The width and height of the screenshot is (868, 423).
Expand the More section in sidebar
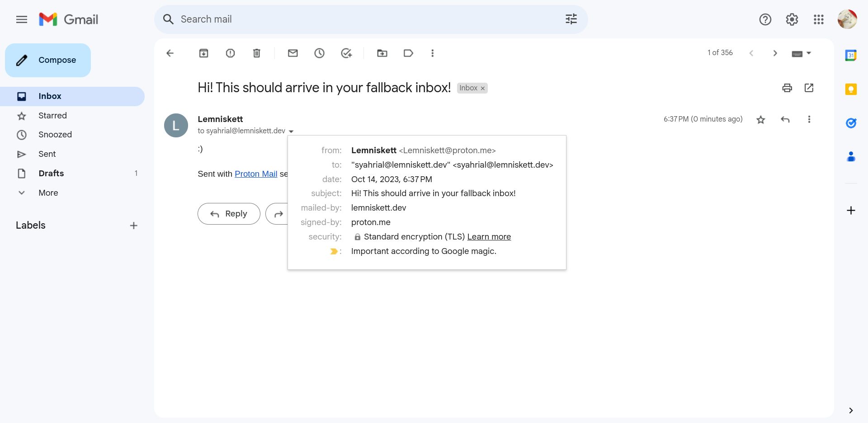pos(48,193)
